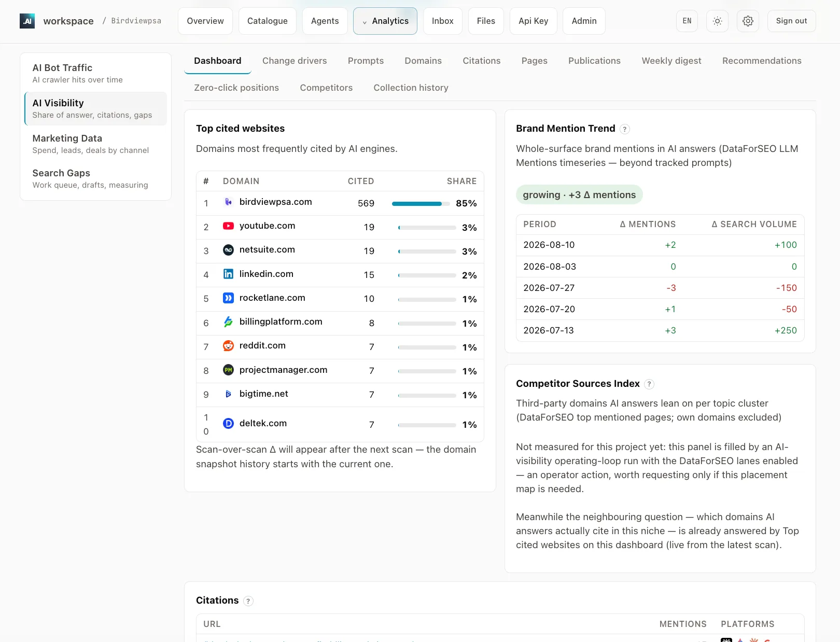Screen dimensions: 840x642
Task: Click the deltek.com favicon
Action: 228,423
